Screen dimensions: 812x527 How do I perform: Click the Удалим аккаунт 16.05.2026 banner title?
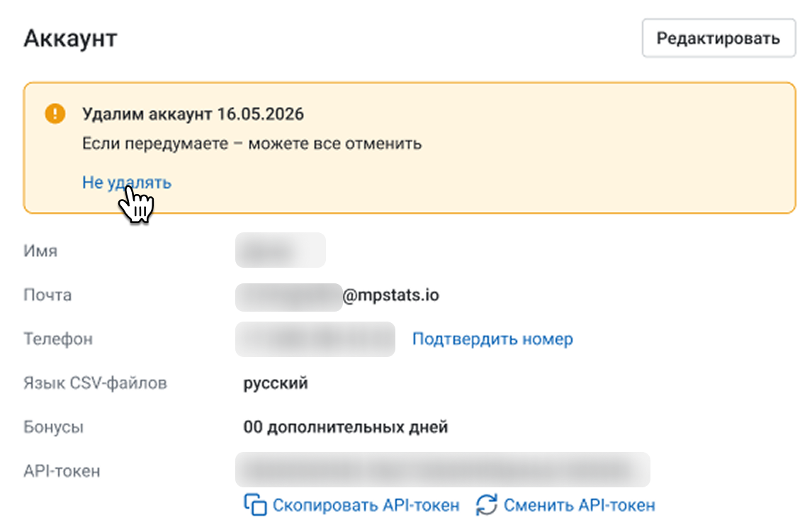tap(193, 114)
